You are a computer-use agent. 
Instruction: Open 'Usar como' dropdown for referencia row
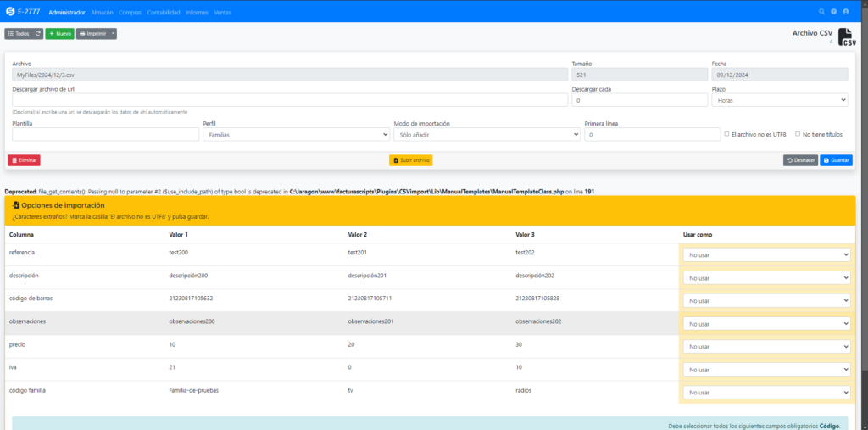[x=766, y=254]
